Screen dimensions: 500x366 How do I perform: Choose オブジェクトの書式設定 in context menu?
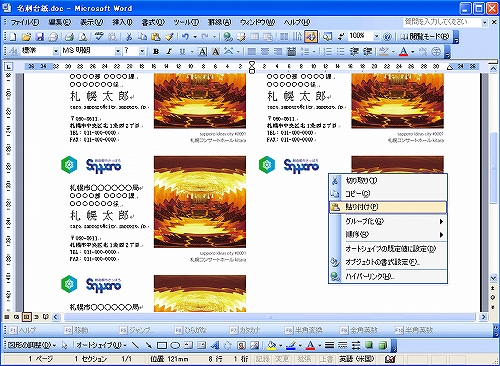point(388,262)
